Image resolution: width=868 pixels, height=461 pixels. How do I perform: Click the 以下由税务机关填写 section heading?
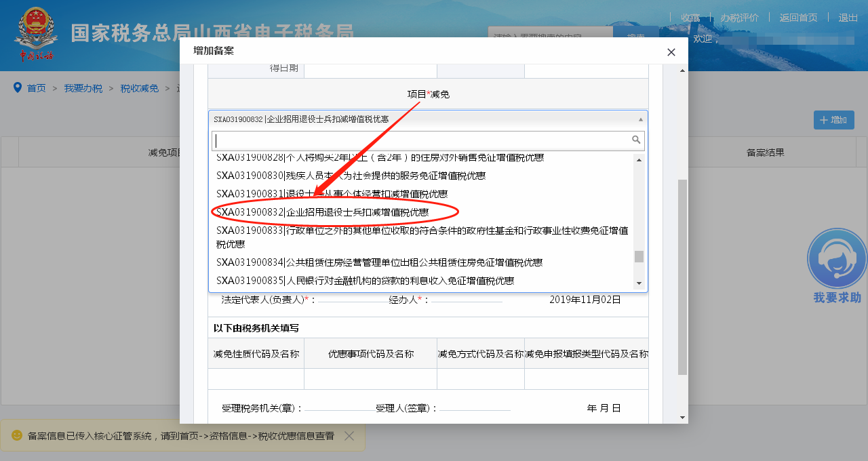click(256, 328)
